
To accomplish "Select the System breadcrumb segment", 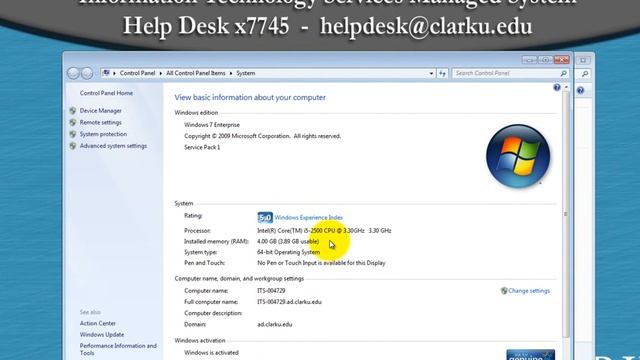I will pos(246,73).
